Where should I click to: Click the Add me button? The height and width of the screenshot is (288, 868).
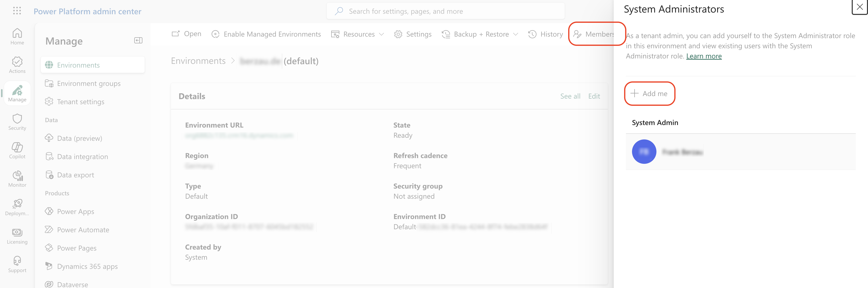click(649, 94)
